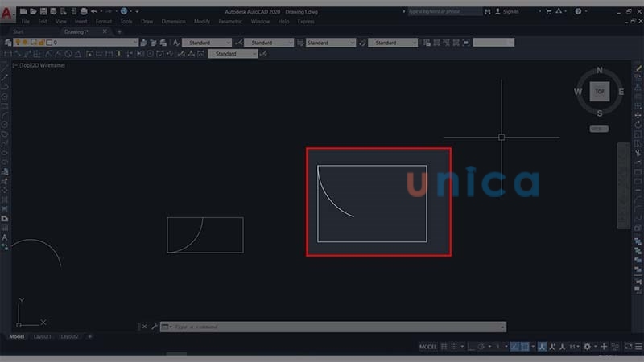Open the quick access toolbar customize arrow
The height and width of the screenshot is (362, 644).
pos(137,11)
